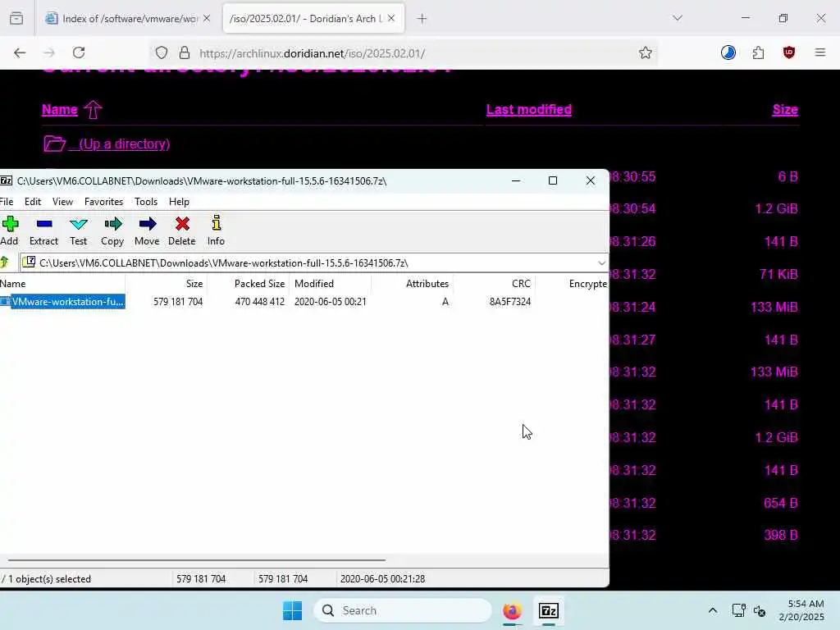Sort the listing by Last modified link
840x630 pixels.
point(529,109)
